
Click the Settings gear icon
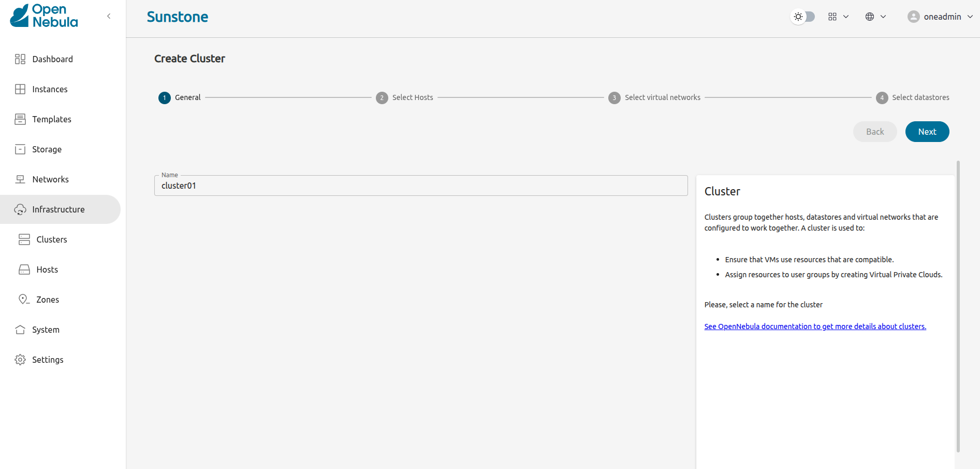pos(20,359)
